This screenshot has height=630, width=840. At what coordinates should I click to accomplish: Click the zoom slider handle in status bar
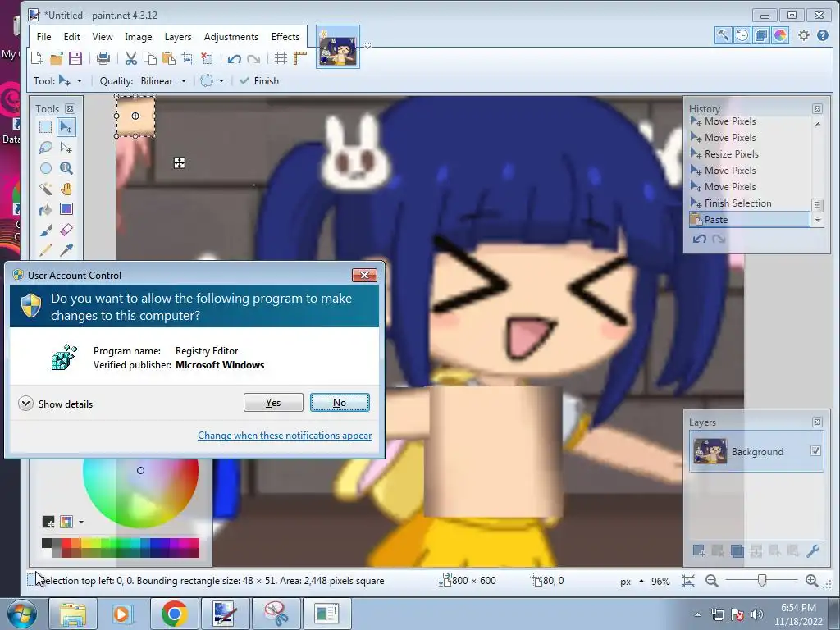(762, 580)
